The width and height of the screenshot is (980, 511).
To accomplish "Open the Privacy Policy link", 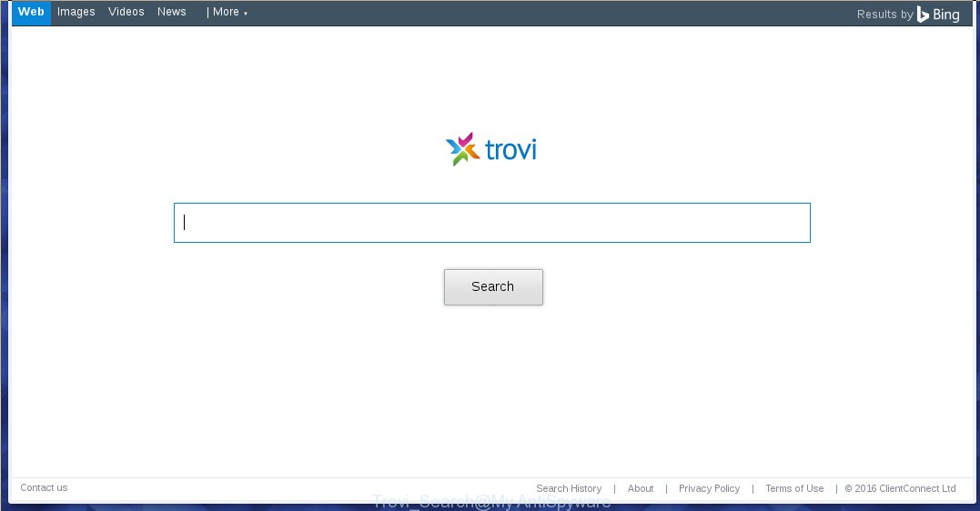I will pyautogui.click(x=710, y=488).
